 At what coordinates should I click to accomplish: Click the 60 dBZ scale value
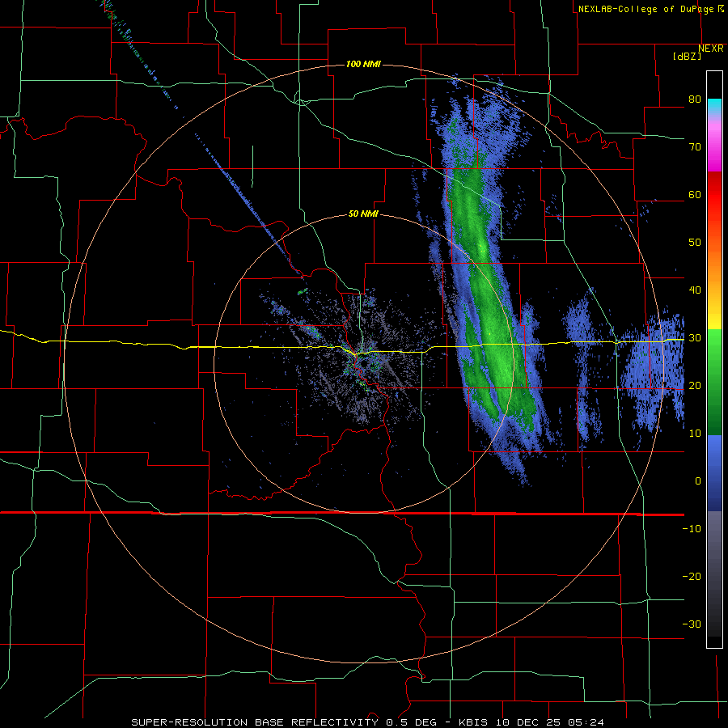(x=695, y=194)
